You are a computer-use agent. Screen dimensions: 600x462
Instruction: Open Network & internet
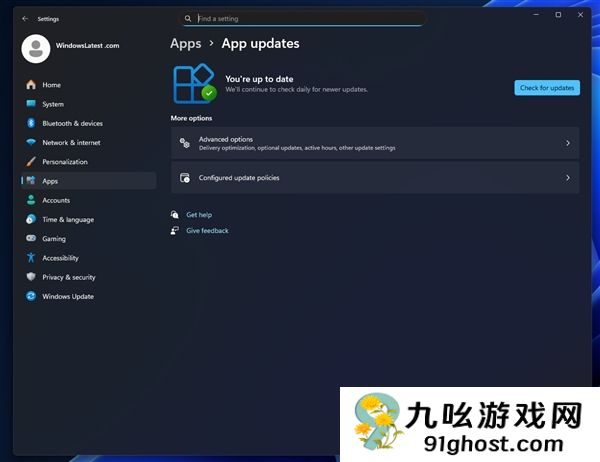click(x=89, y=142)
